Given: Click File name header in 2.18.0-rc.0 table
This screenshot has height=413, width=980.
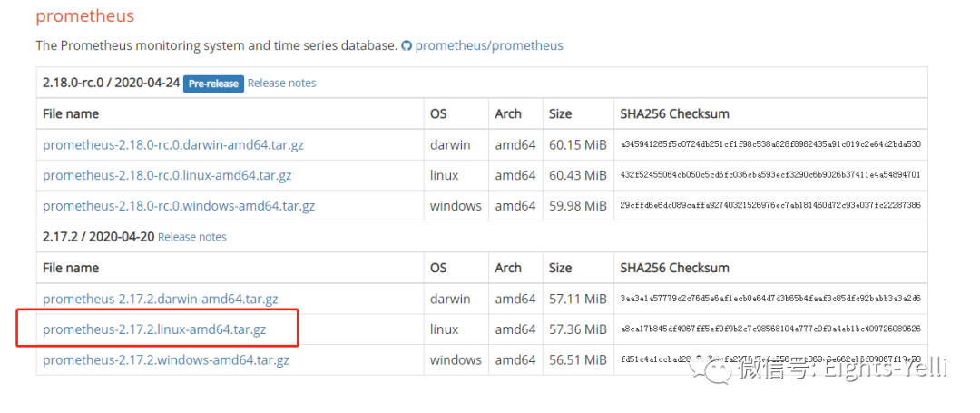Looking at the screenshot, I should click(x=71, y=113).
